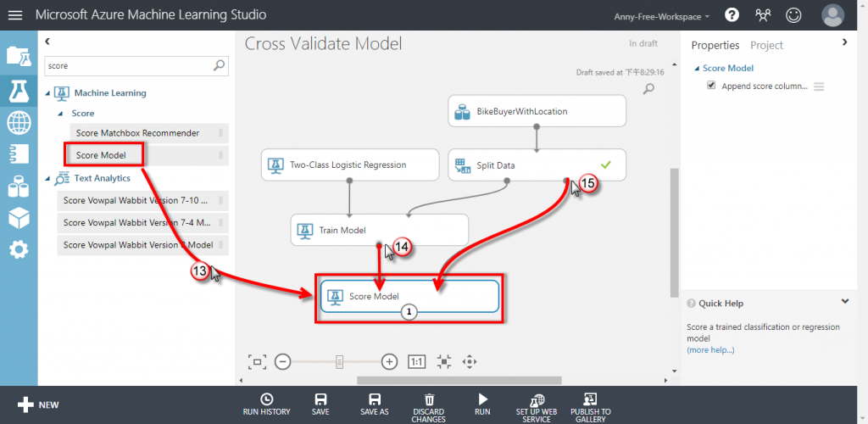
Task: Select the Train Model node
Action: (x=380, y=230)
